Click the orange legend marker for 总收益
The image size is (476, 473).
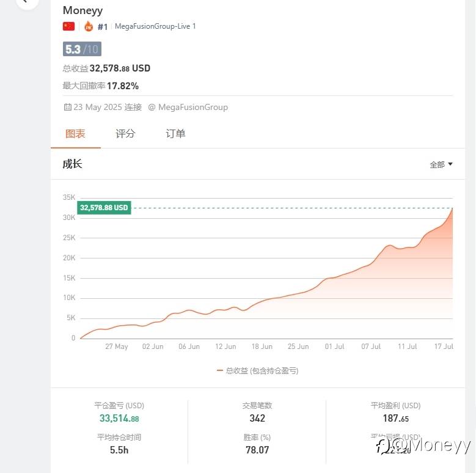point(220,371)
